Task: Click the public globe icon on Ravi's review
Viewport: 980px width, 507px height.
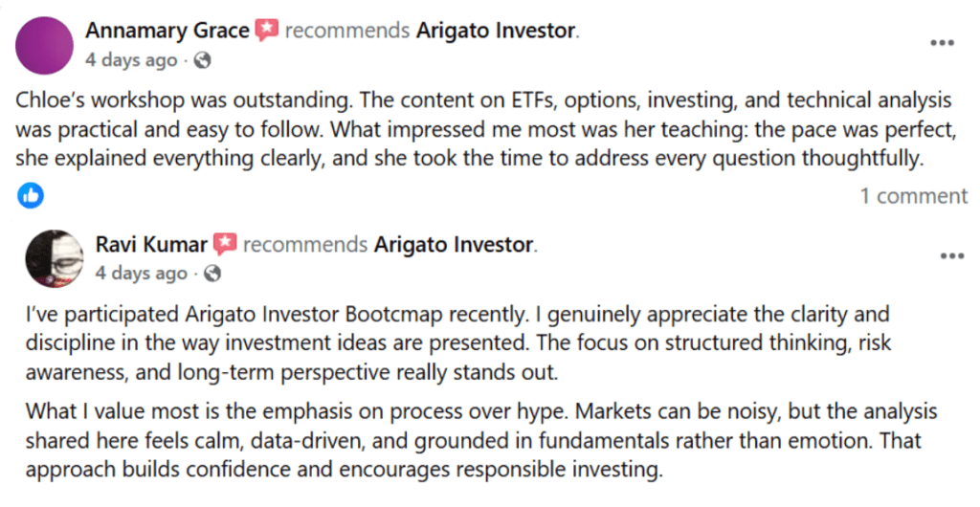Action: point(212,274)
